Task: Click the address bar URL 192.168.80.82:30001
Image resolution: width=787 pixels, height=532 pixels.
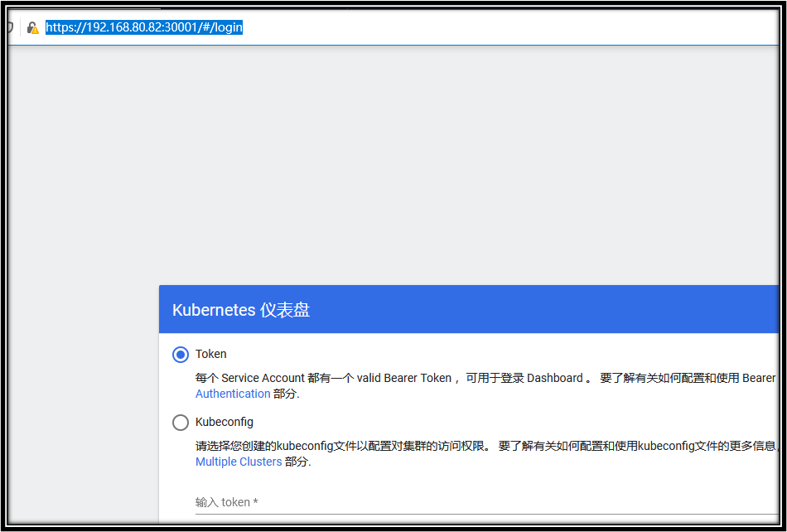Action: pos(144,27)
